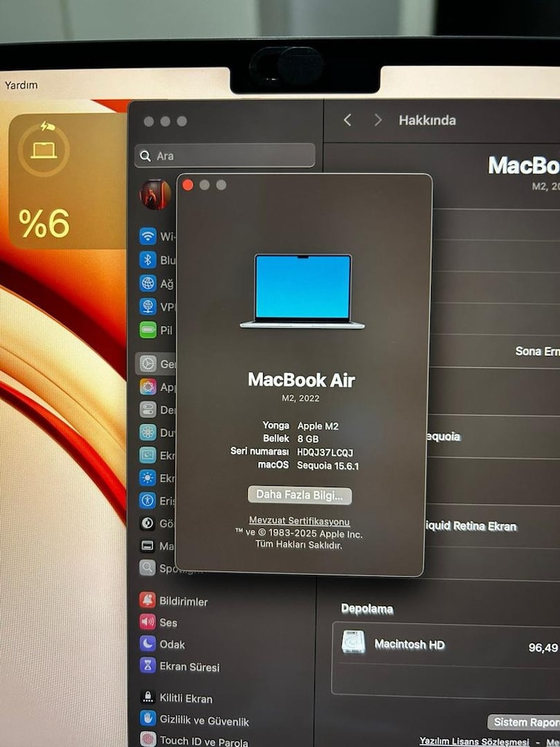Click Daha Fazla Bilgi... button
560x747 pixels.
[x=300, y=495]
